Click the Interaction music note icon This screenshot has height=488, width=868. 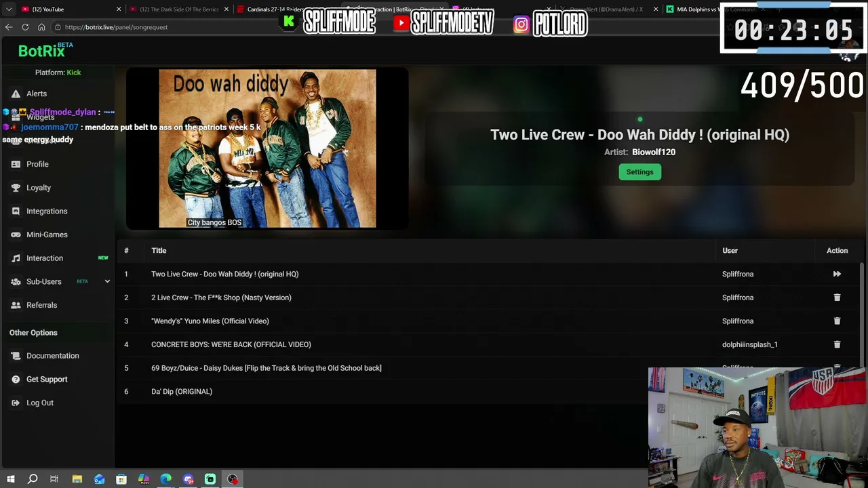coord(16,258)
